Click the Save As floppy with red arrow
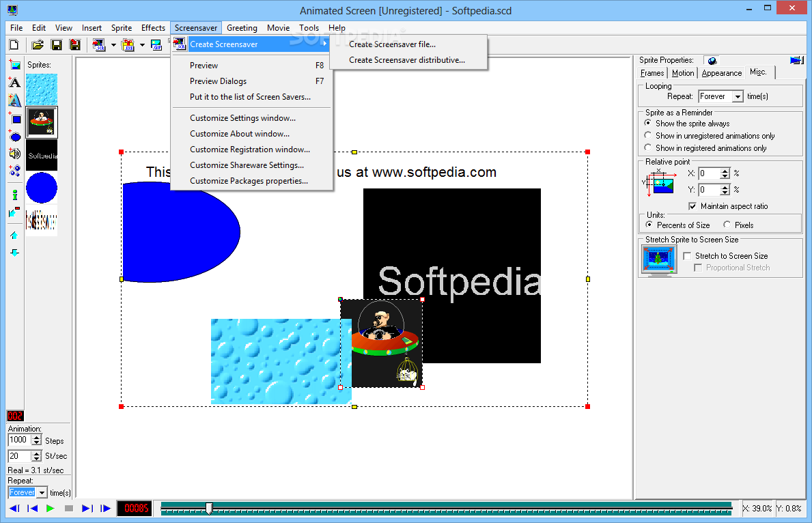 75,45
